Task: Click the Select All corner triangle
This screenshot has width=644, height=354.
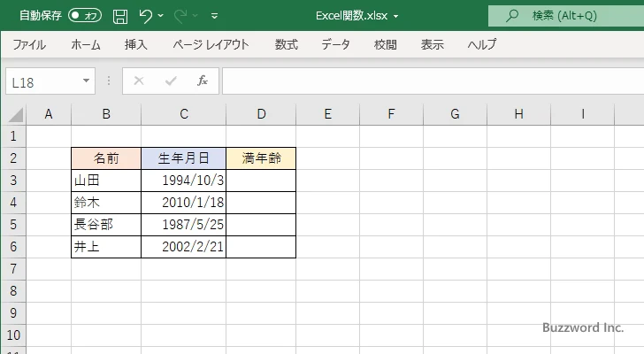Action: point(15,114)
